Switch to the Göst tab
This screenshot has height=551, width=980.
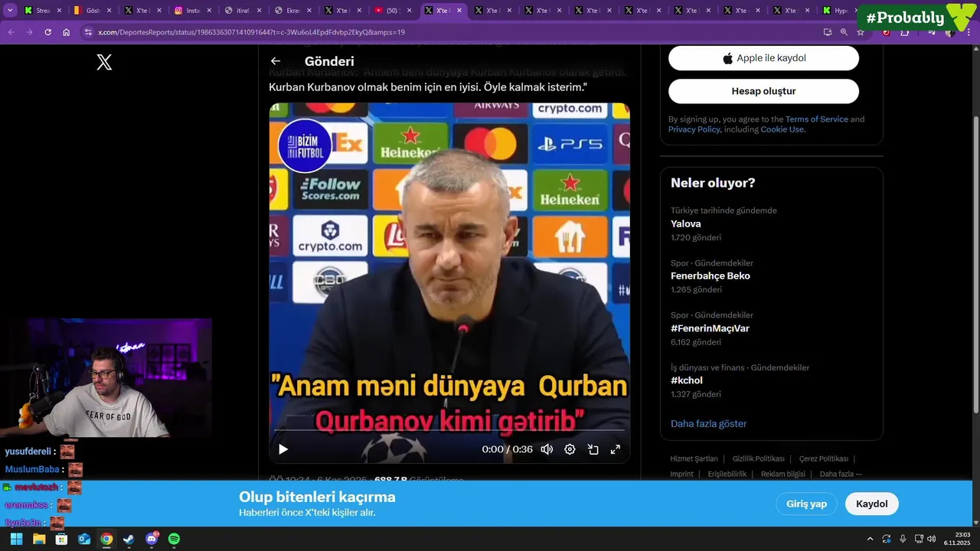(91, 11)
